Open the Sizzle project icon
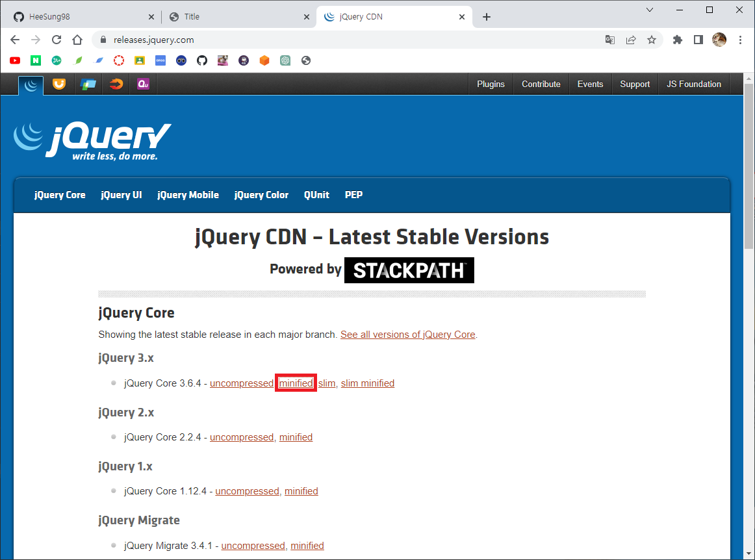 click(116, 84)
